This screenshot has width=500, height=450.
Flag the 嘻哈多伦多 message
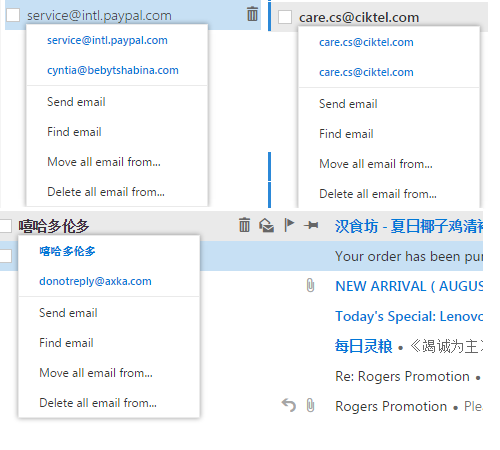[x=289, y=225]
